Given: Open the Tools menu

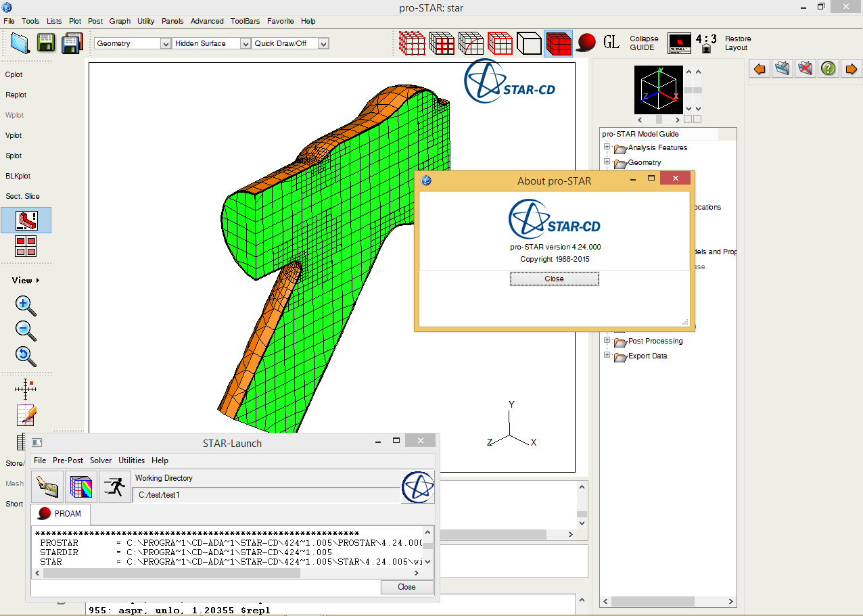Looking at the screenshot, I should 30,21.
